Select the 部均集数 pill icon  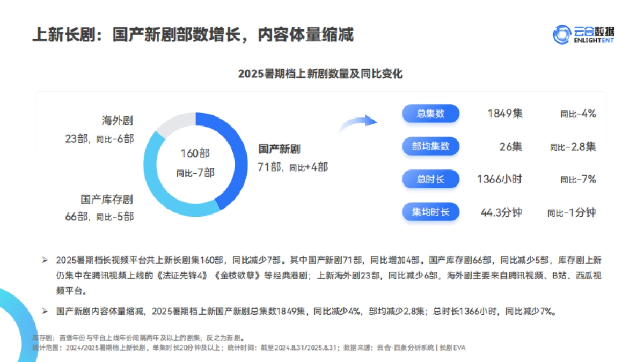tap(430, 146)
